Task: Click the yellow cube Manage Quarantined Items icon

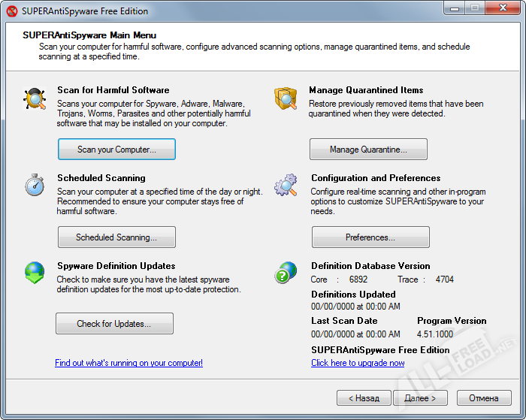Action: pyautogui.click(x=286, y=98)
